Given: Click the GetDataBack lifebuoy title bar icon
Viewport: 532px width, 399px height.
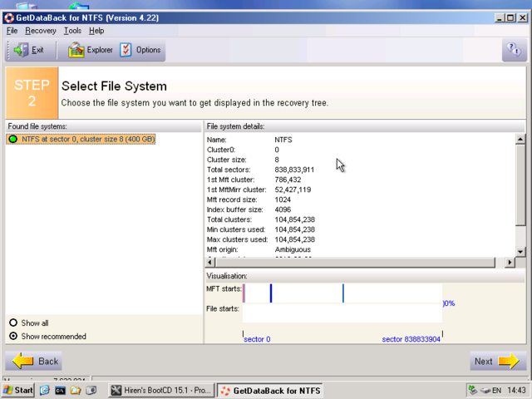Looking at the screenshot, I should (9, 18).
